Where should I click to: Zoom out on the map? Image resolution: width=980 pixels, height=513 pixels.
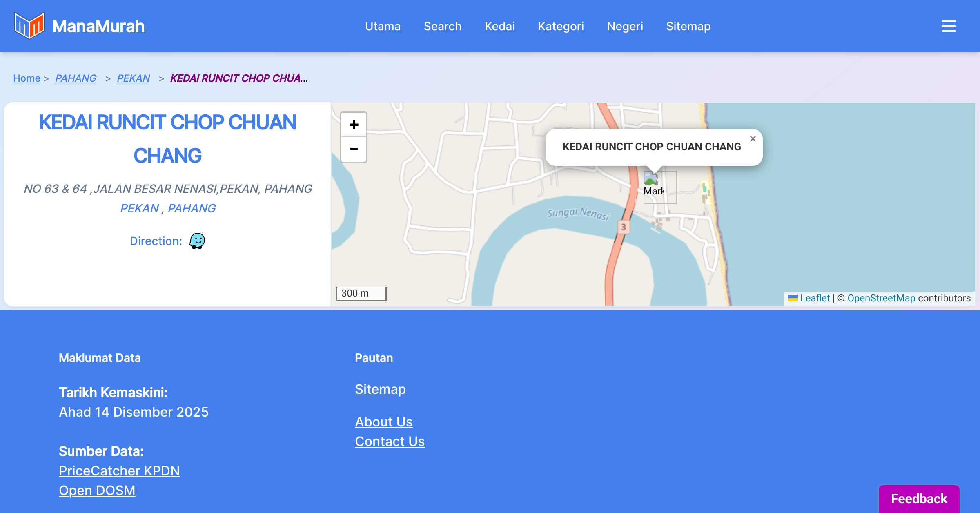(x=354, y=149)
